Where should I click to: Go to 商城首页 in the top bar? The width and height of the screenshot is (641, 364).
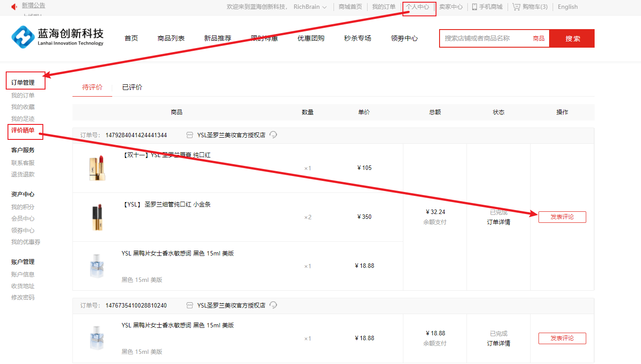(x=350, y=7)
